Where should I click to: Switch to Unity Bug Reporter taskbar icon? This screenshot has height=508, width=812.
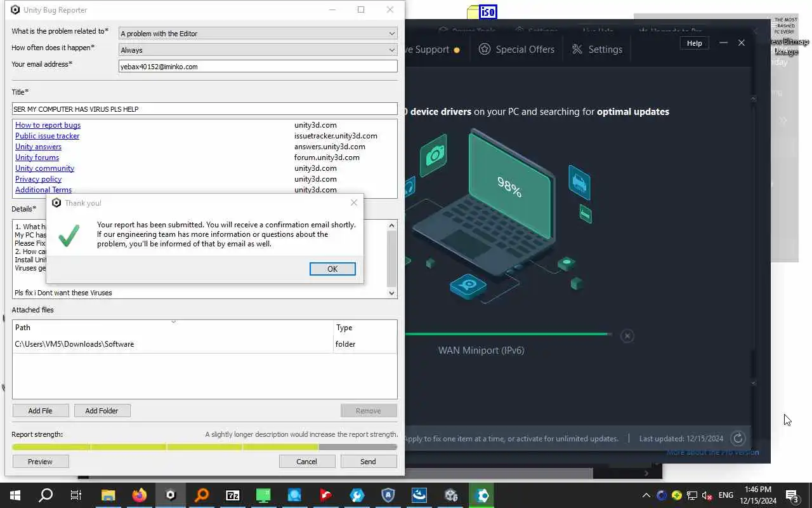pyautogui.click(x=170, y=495)
